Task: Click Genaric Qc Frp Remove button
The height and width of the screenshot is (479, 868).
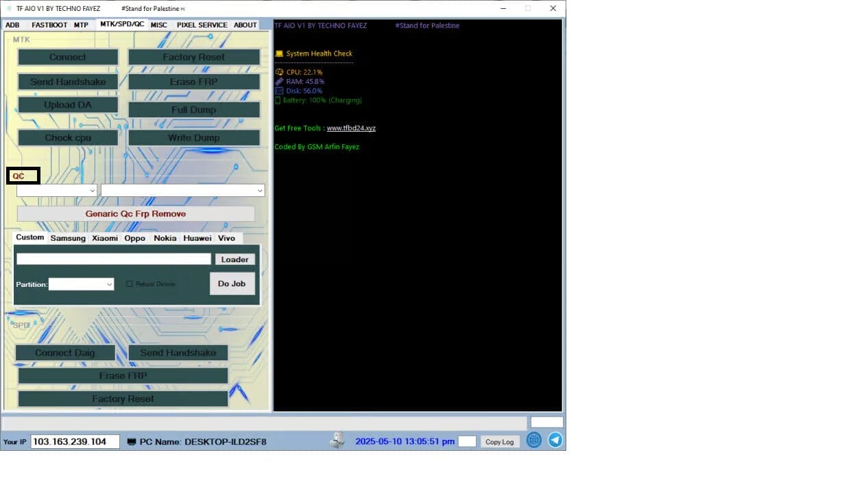Action: 136,213
